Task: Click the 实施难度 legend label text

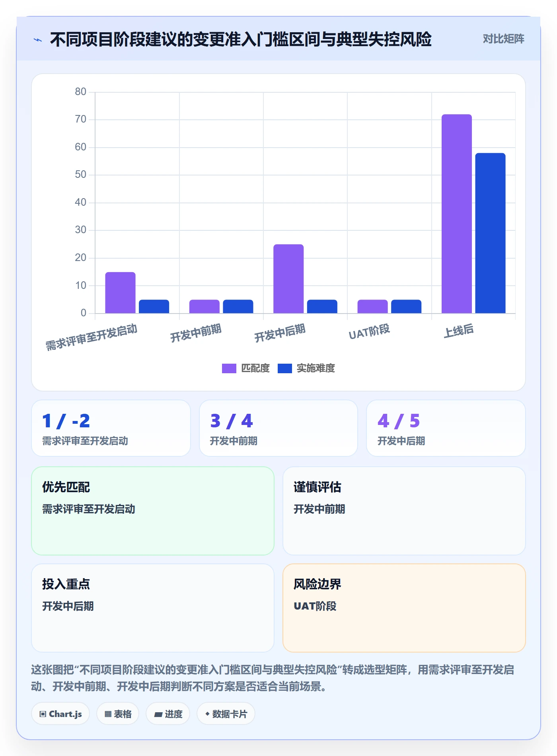Action: 316,368
